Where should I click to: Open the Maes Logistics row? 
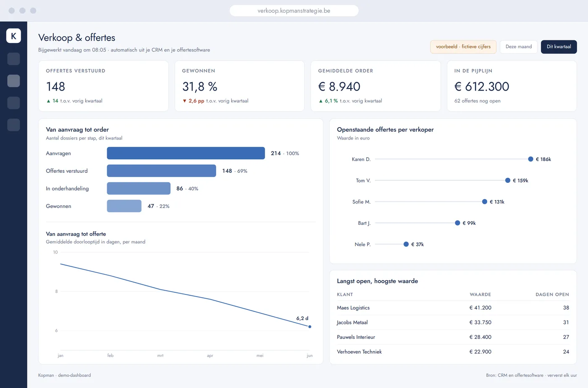(x=453, y=308)
